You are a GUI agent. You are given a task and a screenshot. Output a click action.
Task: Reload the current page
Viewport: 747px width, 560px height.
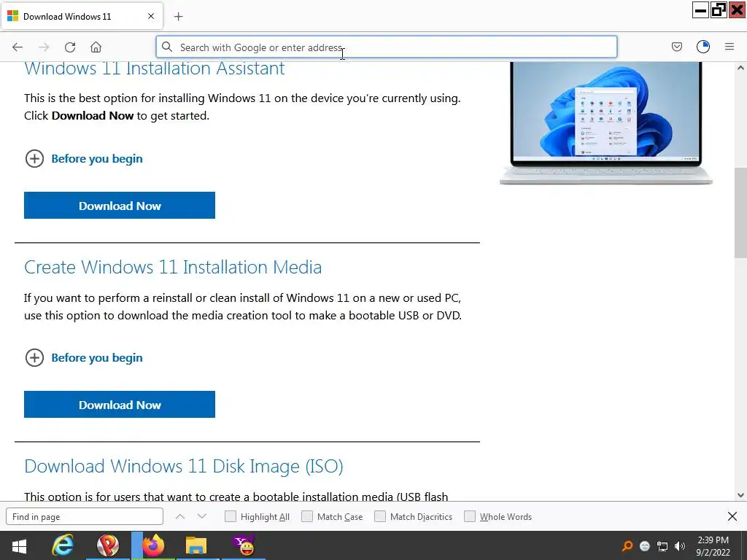[70, 47]
